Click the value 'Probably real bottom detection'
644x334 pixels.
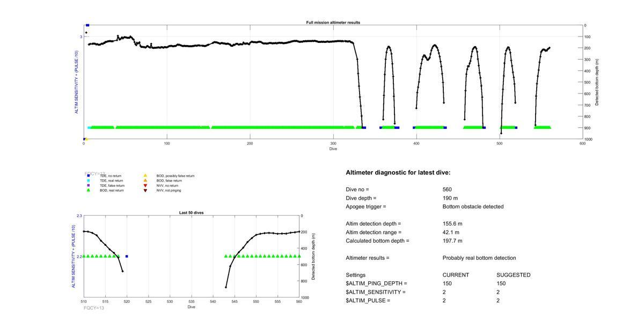(x=479, y=258)
